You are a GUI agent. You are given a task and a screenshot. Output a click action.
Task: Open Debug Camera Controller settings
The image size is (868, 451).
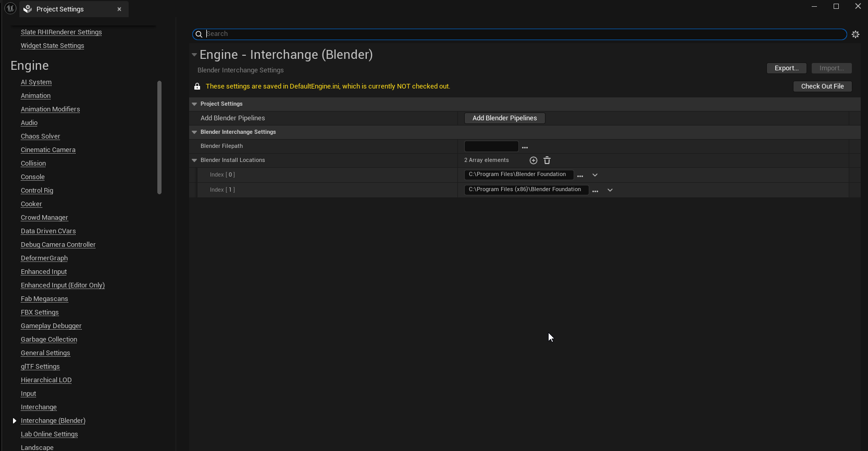click(58, 245)
